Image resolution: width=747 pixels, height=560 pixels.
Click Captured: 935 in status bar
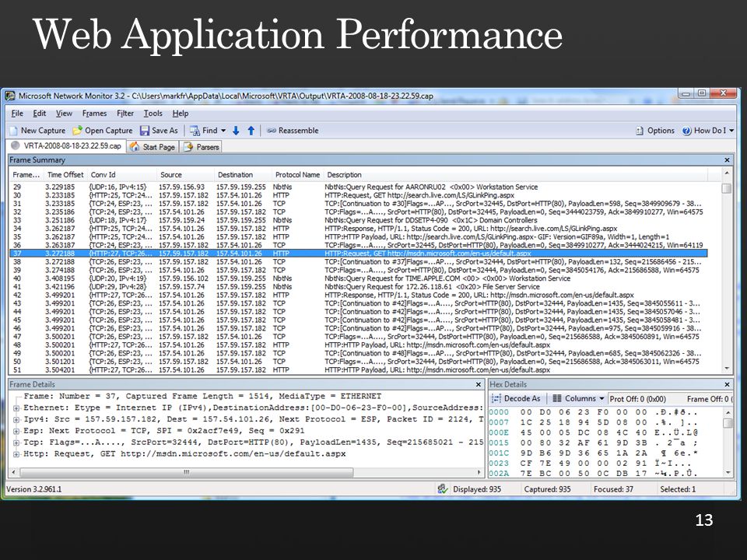tap(547, 489)
